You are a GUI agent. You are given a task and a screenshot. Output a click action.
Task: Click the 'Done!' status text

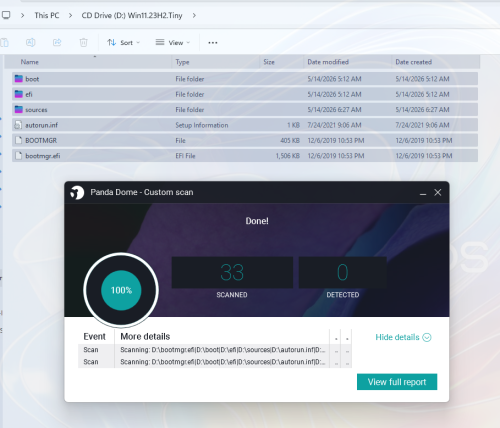(x=257, y=221)
